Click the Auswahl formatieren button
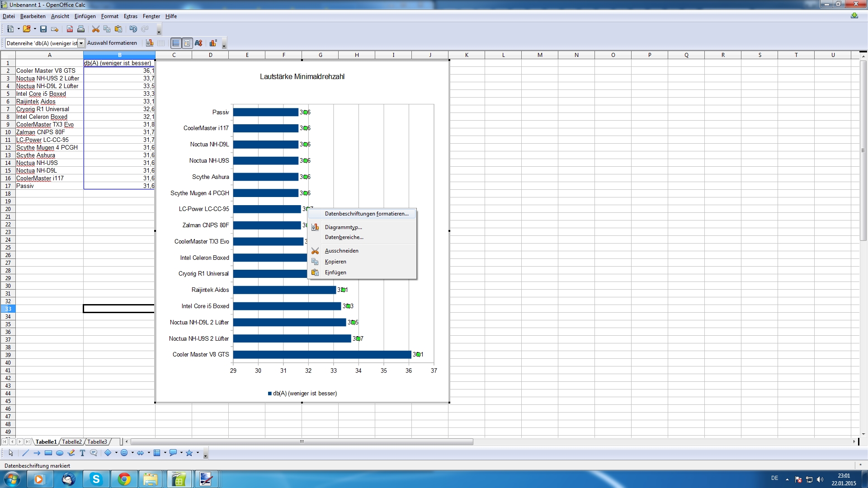868x488 pixels. pyautogui.click(x=112, y=43)
